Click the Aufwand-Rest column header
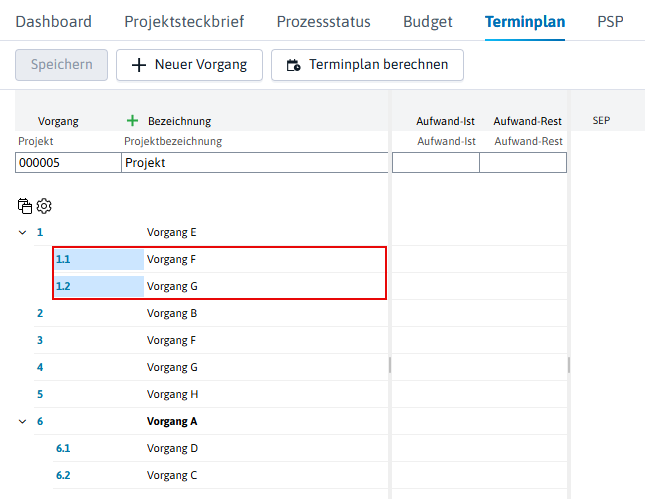The image size is (645, 499). tap(527, 121)
